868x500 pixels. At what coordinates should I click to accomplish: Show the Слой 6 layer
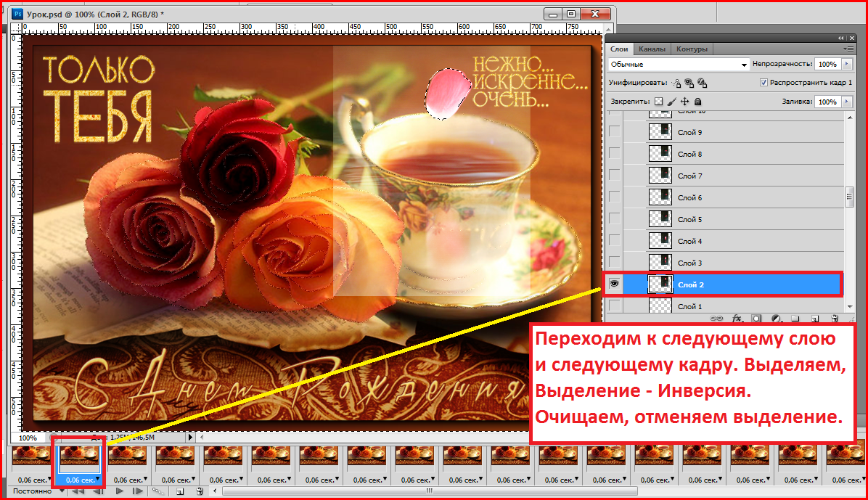coord(615,197)
